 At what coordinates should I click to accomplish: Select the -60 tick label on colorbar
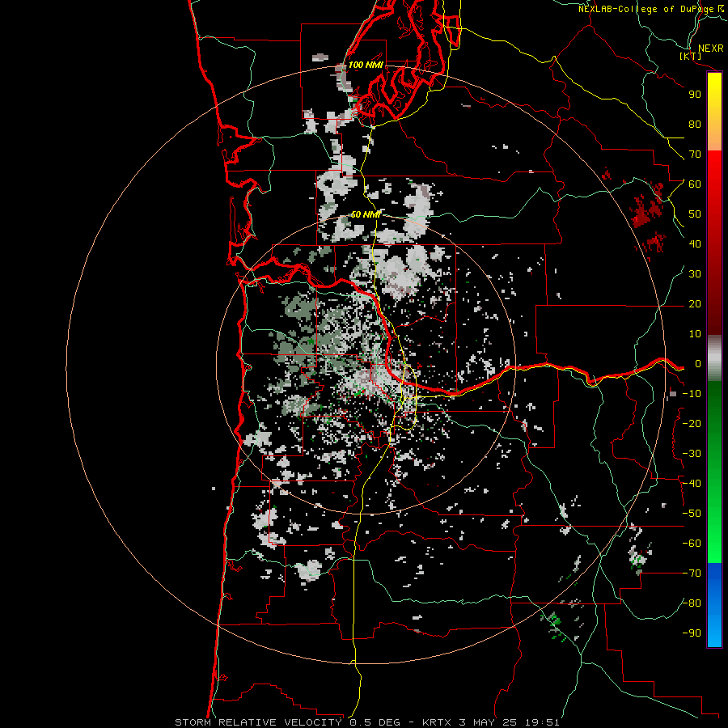click(692, 544)
